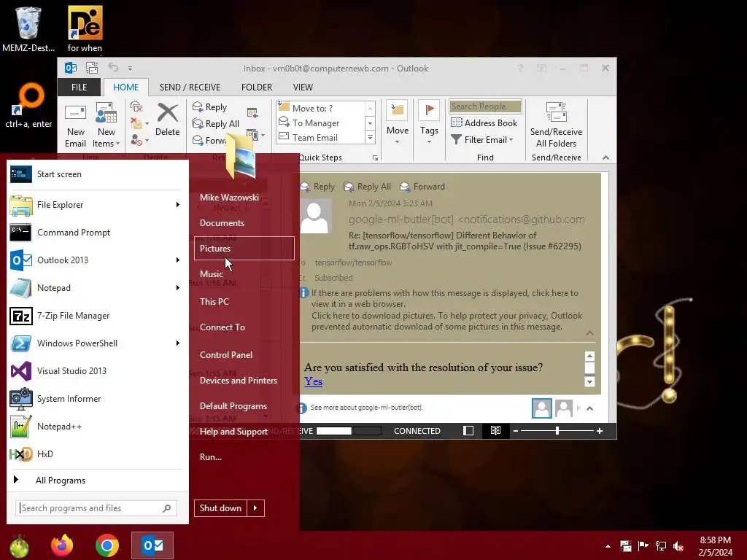Open Firefox from the taskbar
The width and height of the screenshot is (747, 560).
pos(62,545)
